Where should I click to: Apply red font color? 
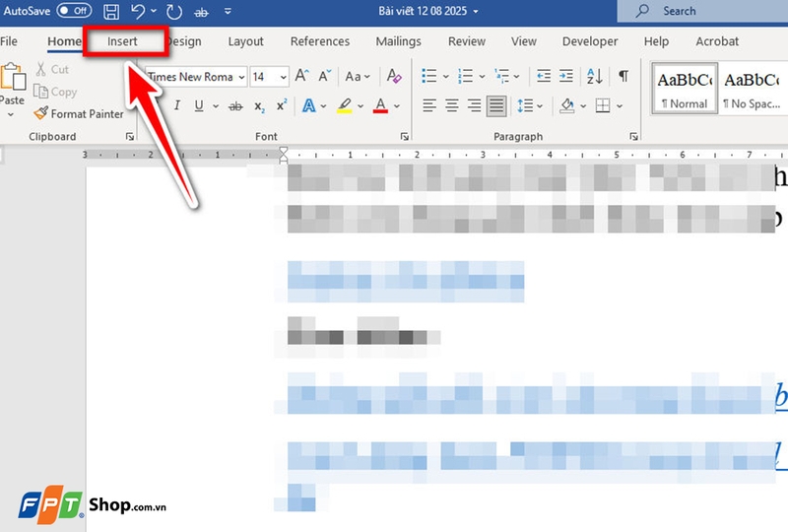(380, 105)
